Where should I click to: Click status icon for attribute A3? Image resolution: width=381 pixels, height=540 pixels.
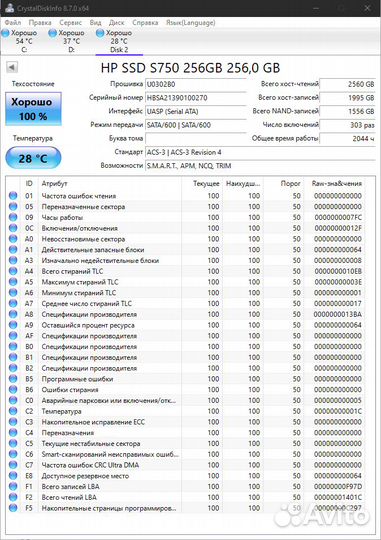pos(13,260)
